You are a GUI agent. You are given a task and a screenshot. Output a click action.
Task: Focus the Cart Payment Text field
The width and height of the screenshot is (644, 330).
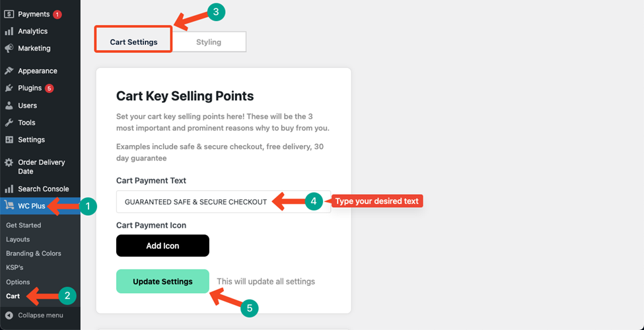pos(223,201)
